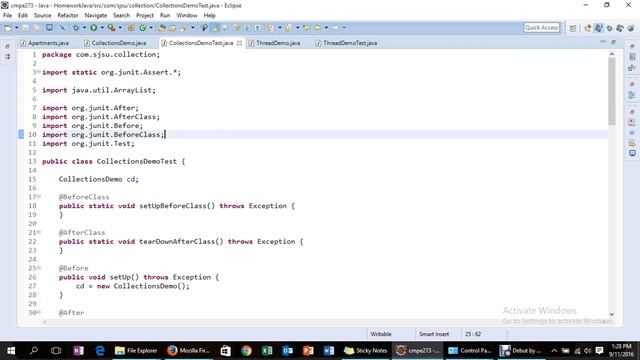Collapse the @AfterClass method fold on line 21

(39, 232)
